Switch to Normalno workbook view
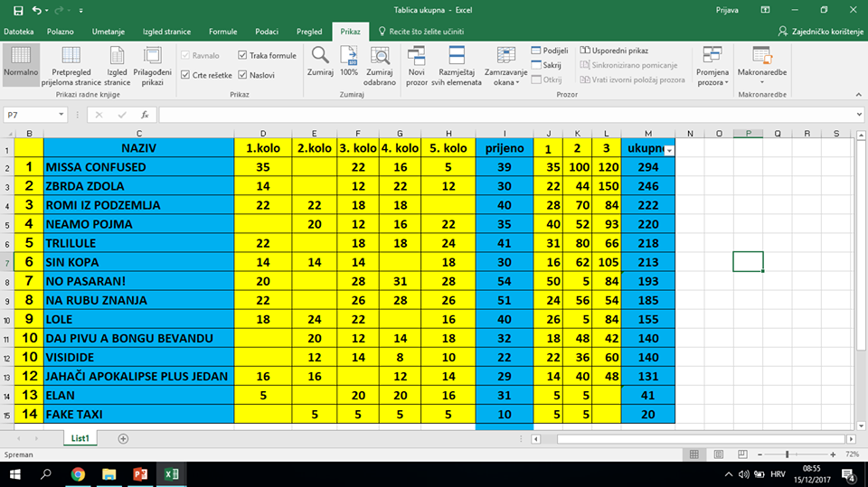Viewport: 868px width, 487px height. tap(21, 63)
